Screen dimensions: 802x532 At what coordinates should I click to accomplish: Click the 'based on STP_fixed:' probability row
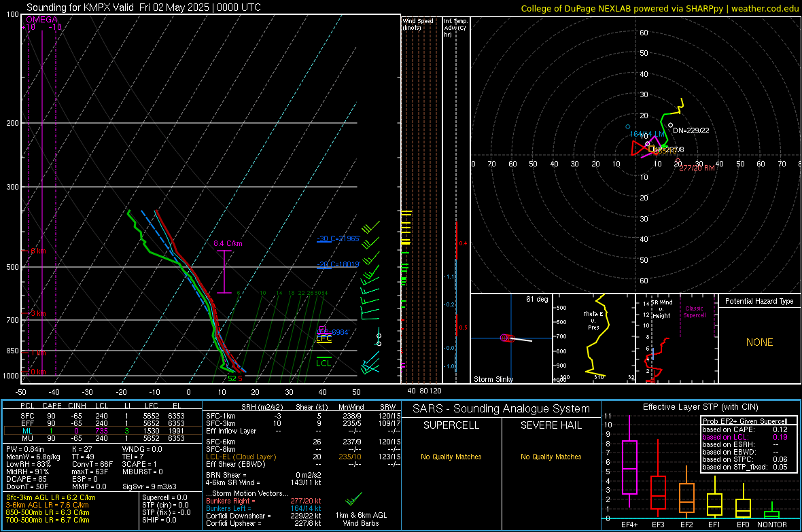(x=745, y=467)
